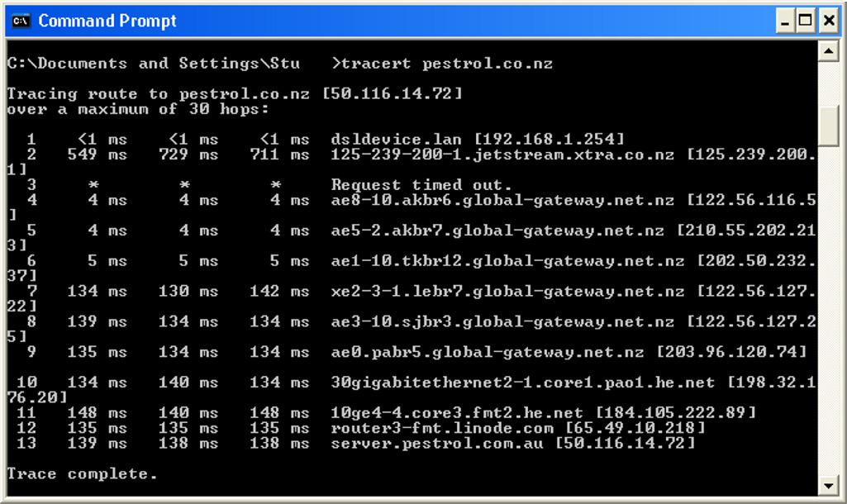The image size is (847, 504).
Task: Click 'over a maximum of 30 hops' line
Action: (x=137, y=109)
